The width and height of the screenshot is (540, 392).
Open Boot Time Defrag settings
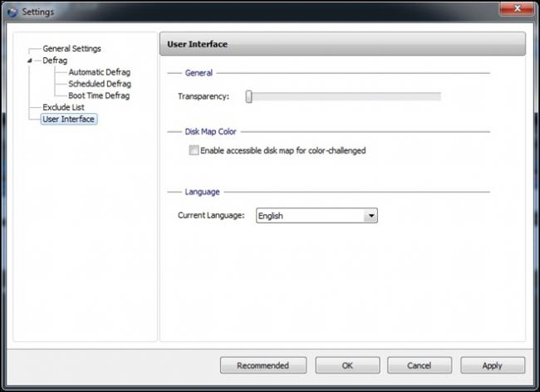click(x=99, y=96)
